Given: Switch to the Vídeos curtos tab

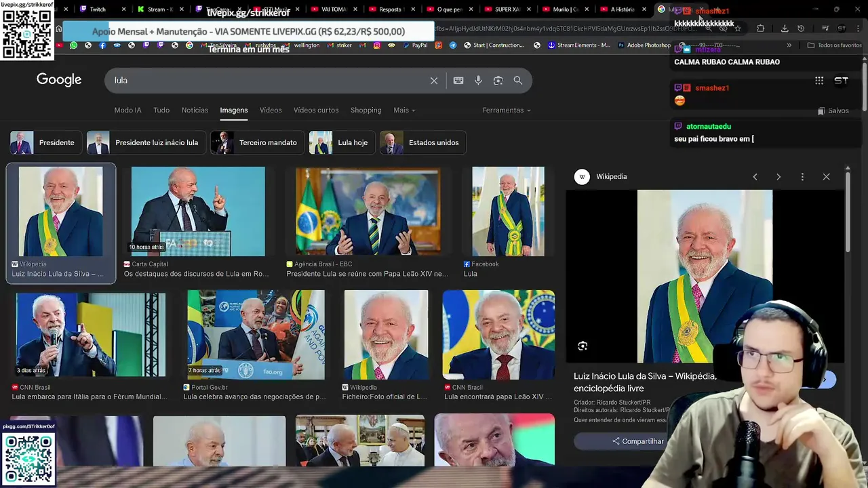Looking at the screenshot, I should click(316, 110).
